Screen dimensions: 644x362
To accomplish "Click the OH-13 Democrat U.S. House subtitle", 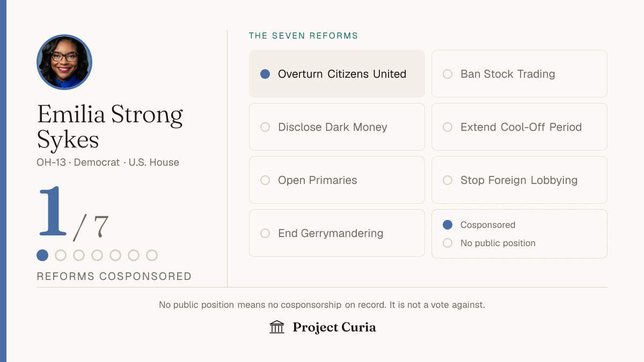I will 108,162.
